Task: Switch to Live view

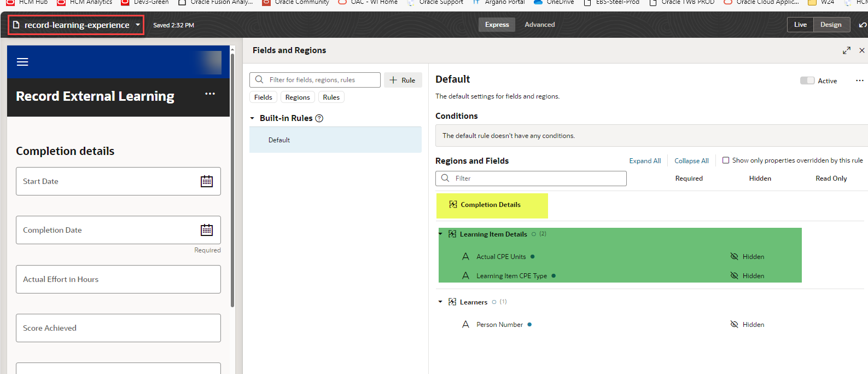Action: [800, 25]
